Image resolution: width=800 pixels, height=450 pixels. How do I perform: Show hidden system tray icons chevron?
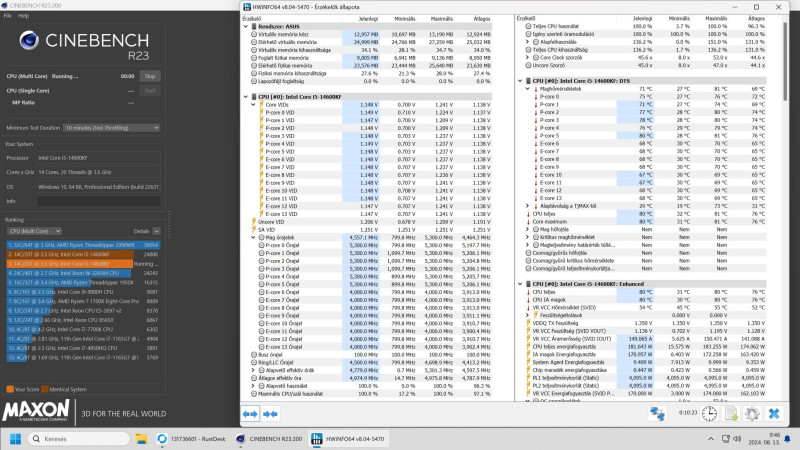click(711, 439)
